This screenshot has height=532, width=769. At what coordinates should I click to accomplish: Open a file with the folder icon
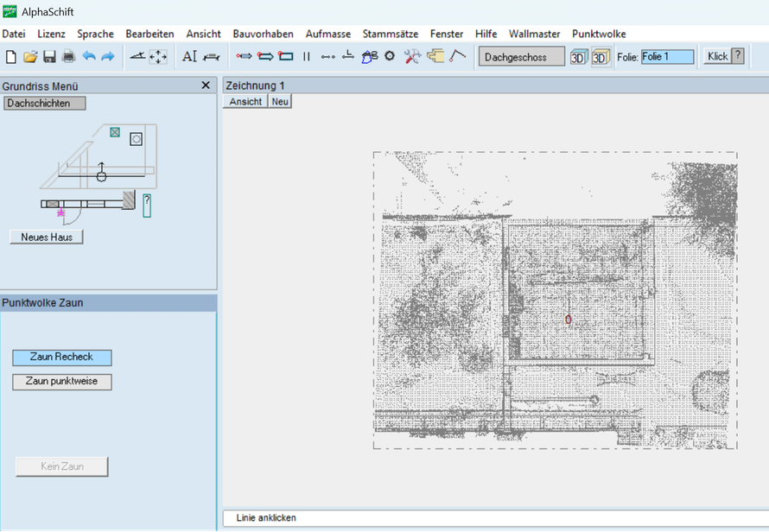[x=30, y=57]
